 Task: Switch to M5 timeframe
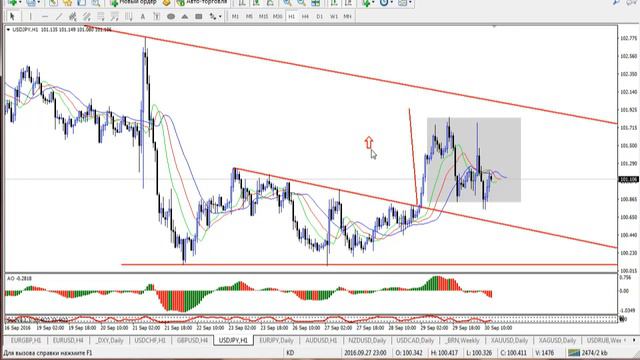[x=249, y=17]
